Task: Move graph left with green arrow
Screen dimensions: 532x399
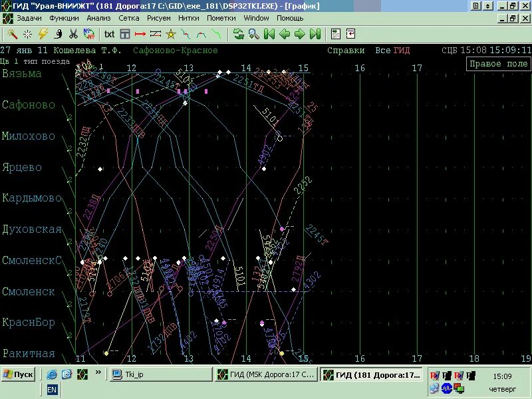Action: pos(285,34)
